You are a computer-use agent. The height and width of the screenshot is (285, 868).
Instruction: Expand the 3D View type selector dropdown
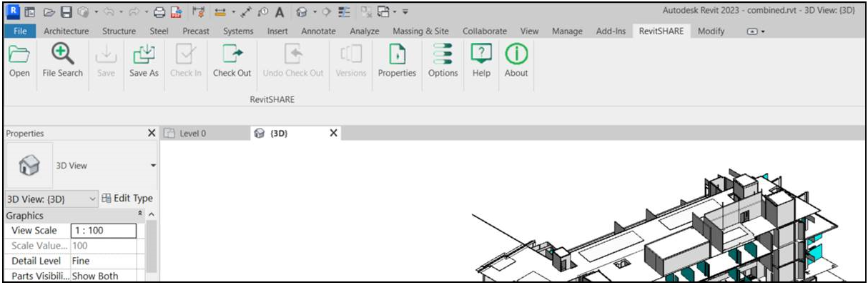152,166
